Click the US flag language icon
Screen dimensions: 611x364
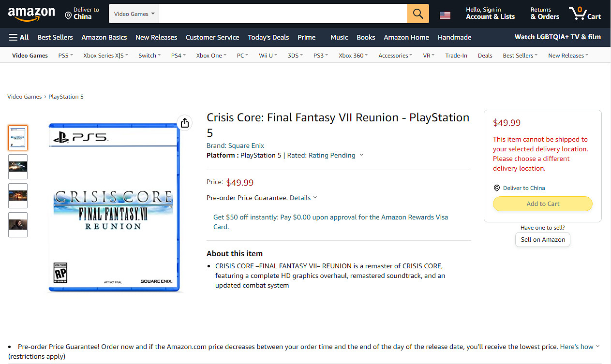click(445, 15)
